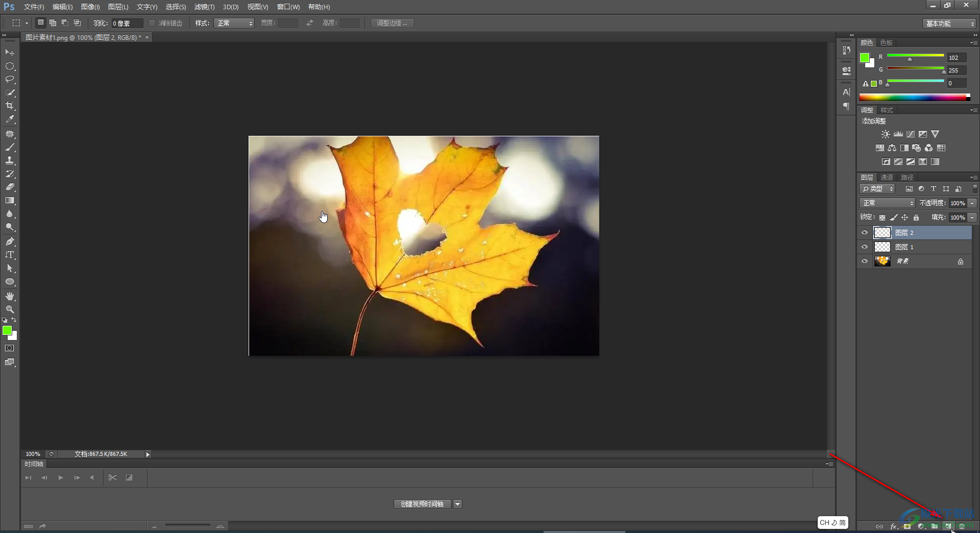Select the Brush tool
980x533 pixels.
[10, 148]
